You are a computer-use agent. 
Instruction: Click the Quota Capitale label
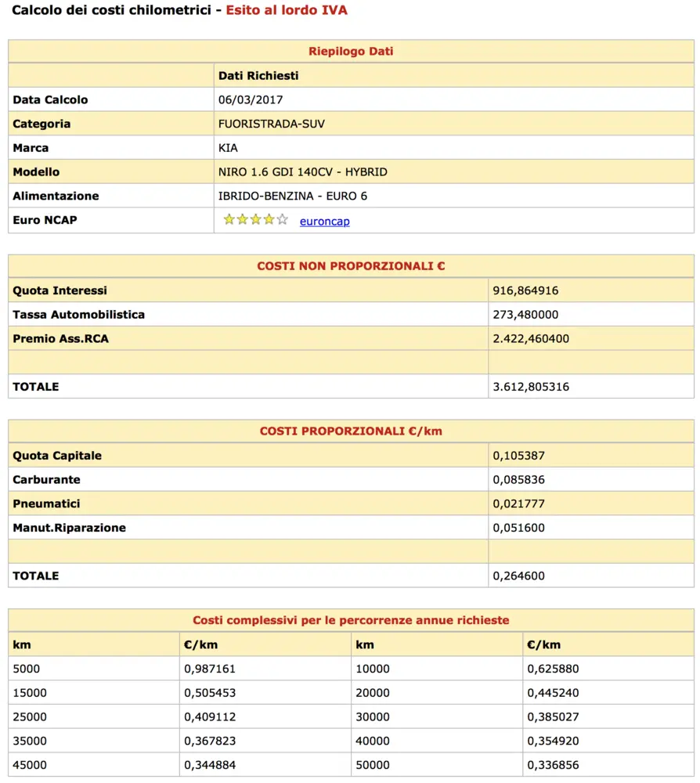tap(57, 456)
